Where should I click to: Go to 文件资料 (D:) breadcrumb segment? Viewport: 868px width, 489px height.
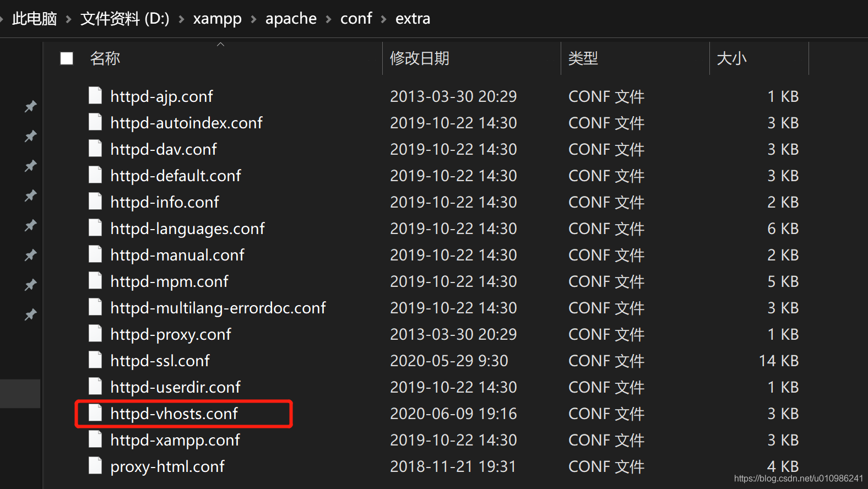click(x=125, y=19)
